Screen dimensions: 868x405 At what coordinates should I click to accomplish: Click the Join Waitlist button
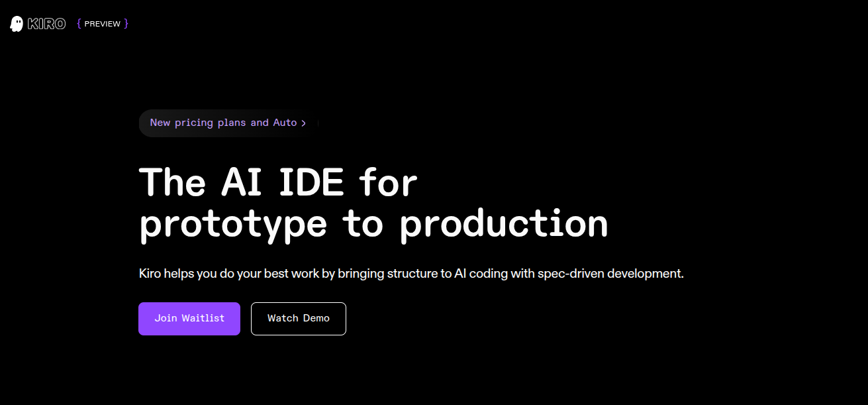click(x=189, y=319)
